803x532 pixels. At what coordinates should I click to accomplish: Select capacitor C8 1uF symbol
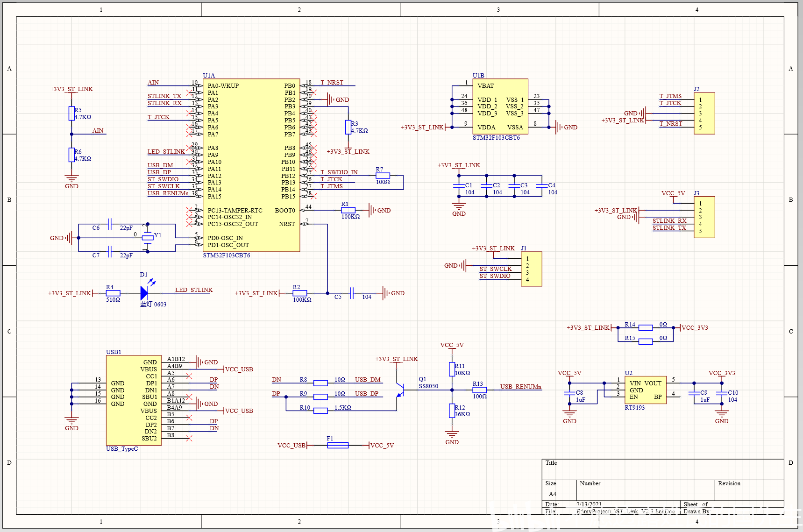point(569,393)
